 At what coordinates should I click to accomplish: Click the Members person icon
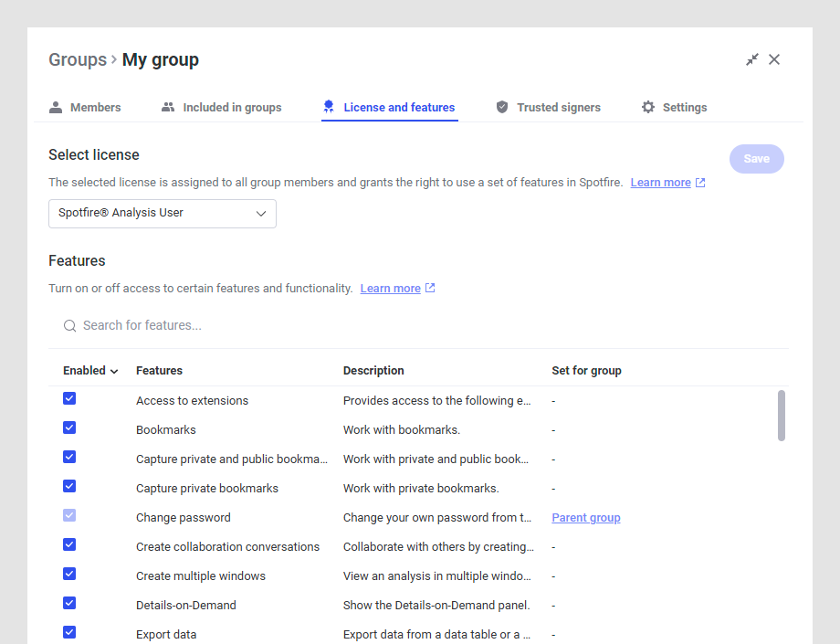(x=56, y=107)
